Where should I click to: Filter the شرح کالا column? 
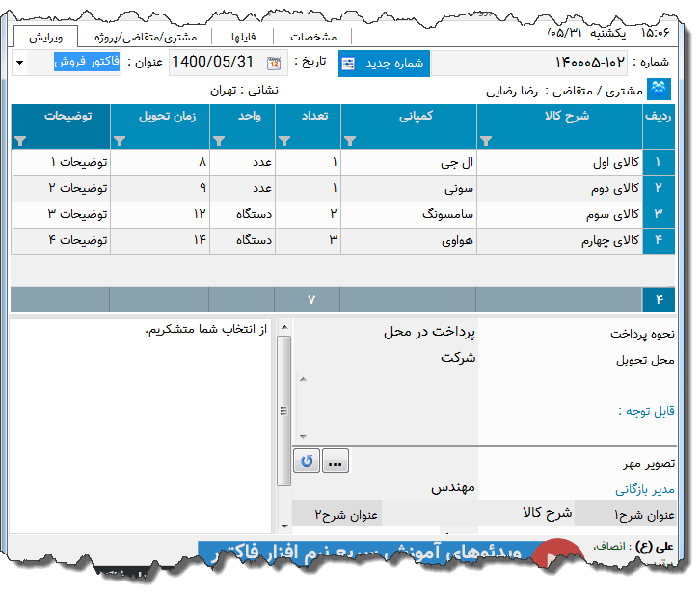pyautogui.click(x=486, y=141)
